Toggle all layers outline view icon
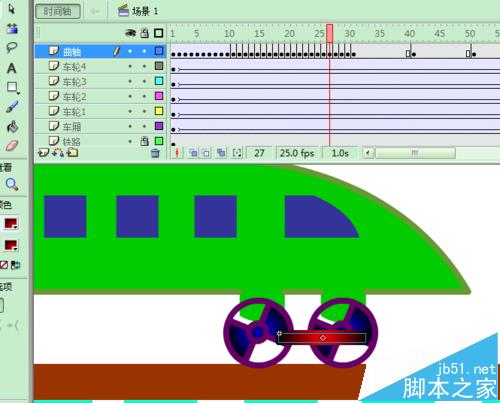The height and width of the screenshot is (403, 500). pos(159,33)
